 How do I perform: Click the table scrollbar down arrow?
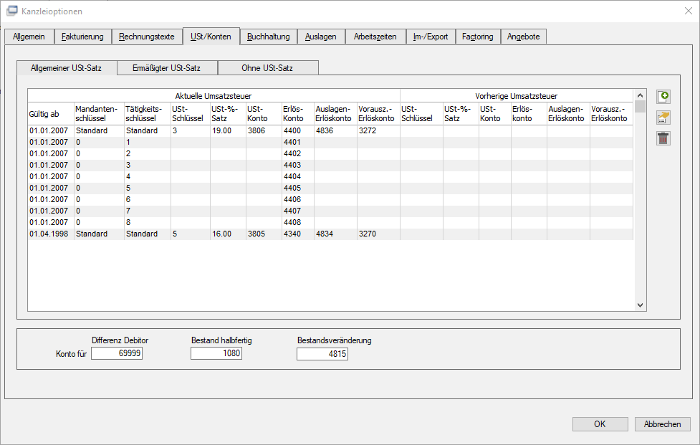click(640, 305)
